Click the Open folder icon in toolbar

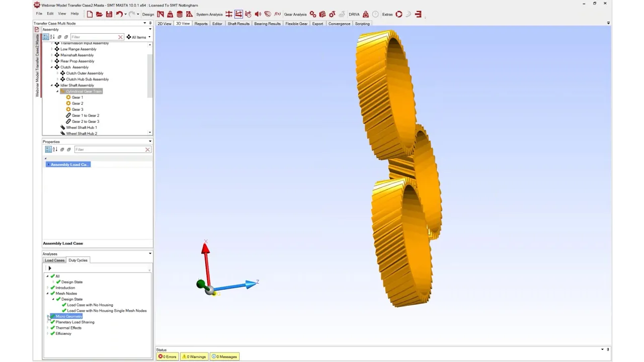point(99,14)
